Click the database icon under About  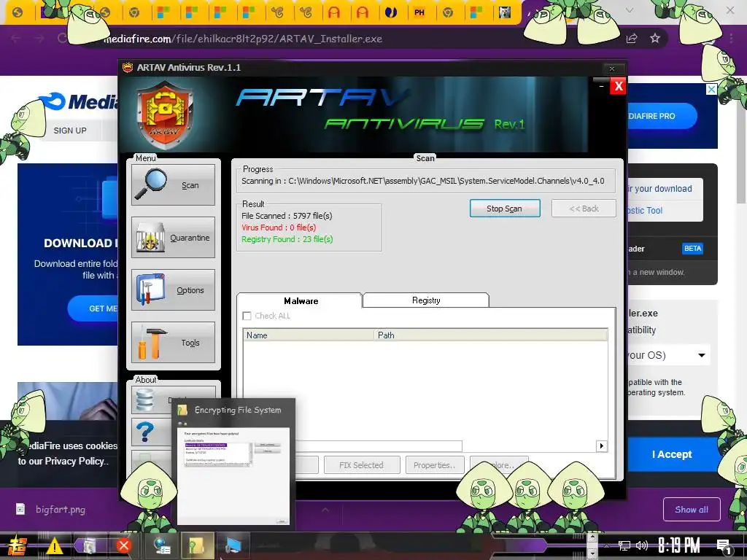145,400
